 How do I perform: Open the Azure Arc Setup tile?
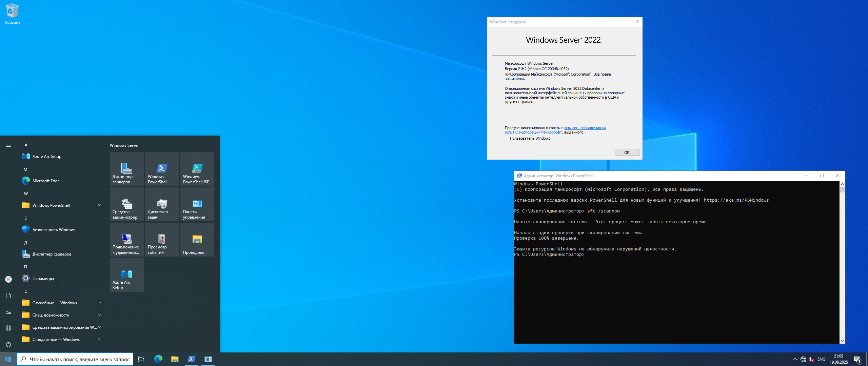[x=127, y=275]
